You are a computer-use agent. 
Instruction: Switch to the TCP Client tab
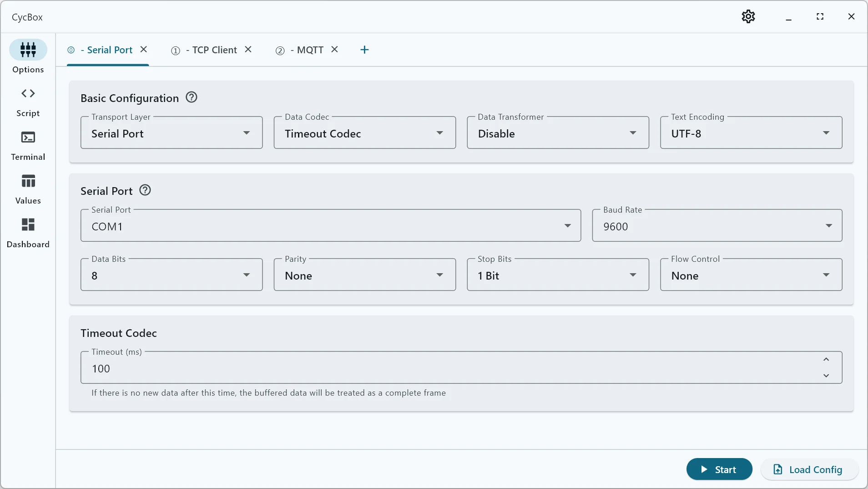point(212,50)
